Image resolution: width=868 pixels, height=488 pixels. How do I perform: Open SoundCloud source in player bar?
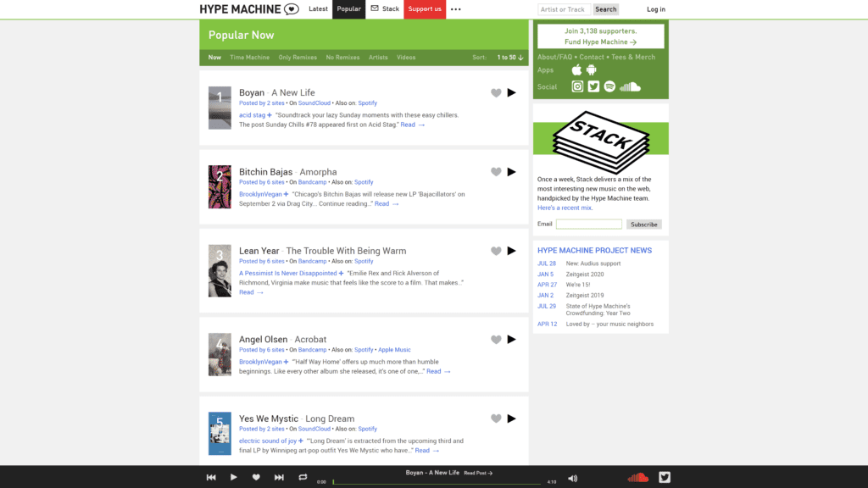[x=637, y=478]
